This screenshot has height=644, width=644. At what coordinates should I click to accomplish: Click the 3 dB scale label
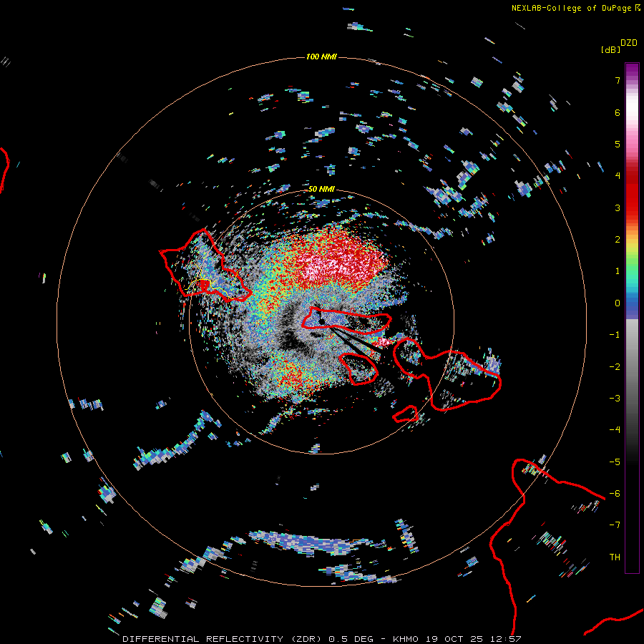coord(618,208)
